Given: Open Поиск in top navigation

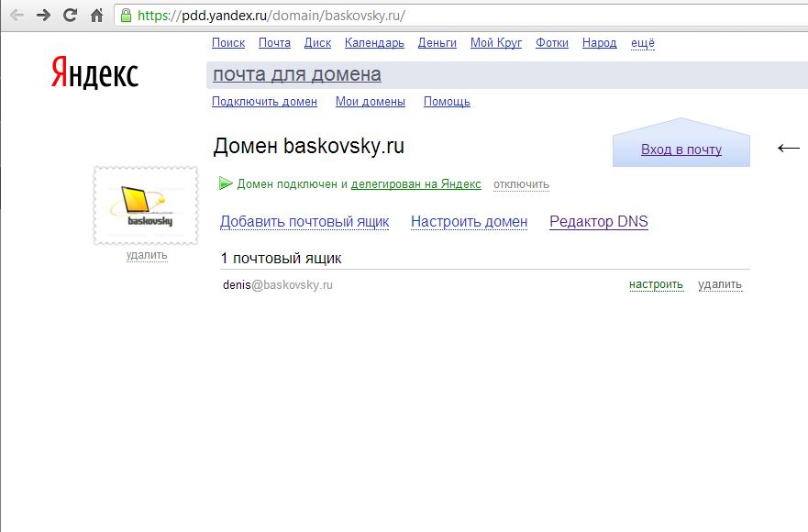Looking at the screenshot, I should pos(228,43).
